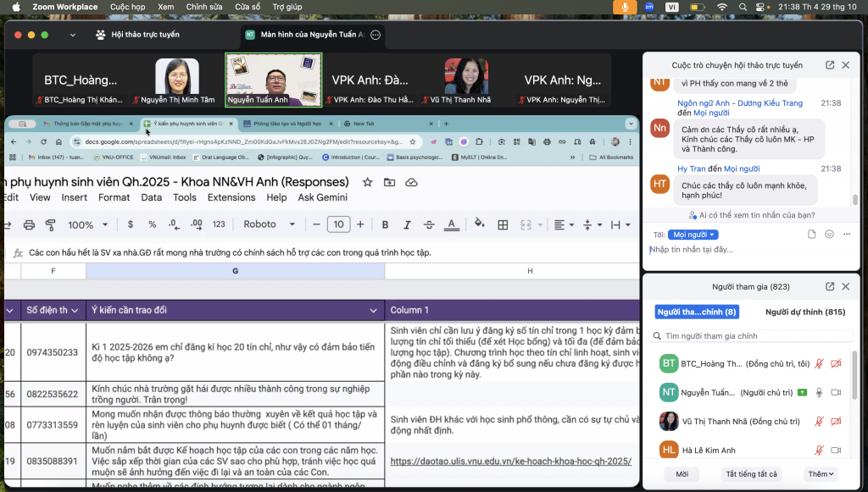Toggle Hà Lê Kim Anh's muted microphone

click(819, 450)
